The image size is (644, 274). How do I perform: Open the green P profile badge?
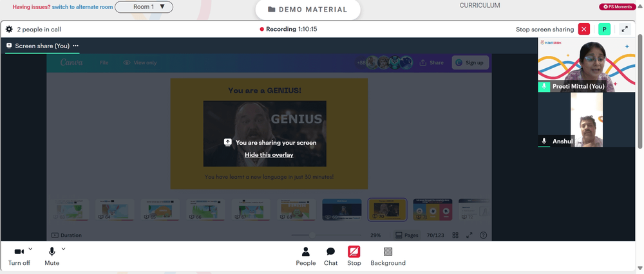604,29
